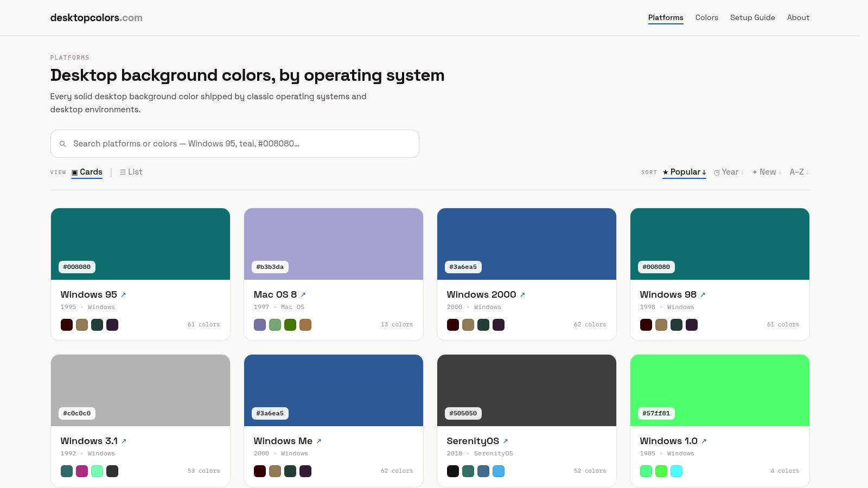Click Windows 3.1 gray preview banner
868x488 pixels.
pyautogui.click(x=141, y=390)
